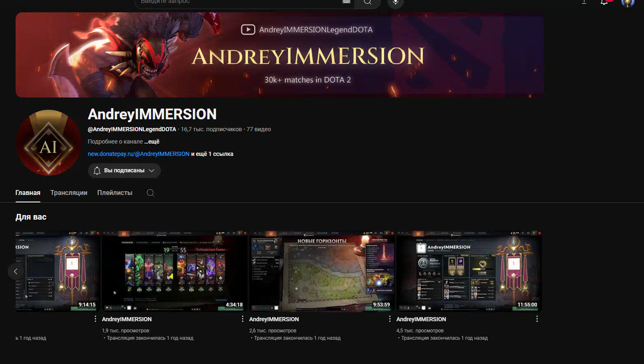Search within channel using magnifier icon
This screenshot has height=364, width=644.
[x=151, y=193]
